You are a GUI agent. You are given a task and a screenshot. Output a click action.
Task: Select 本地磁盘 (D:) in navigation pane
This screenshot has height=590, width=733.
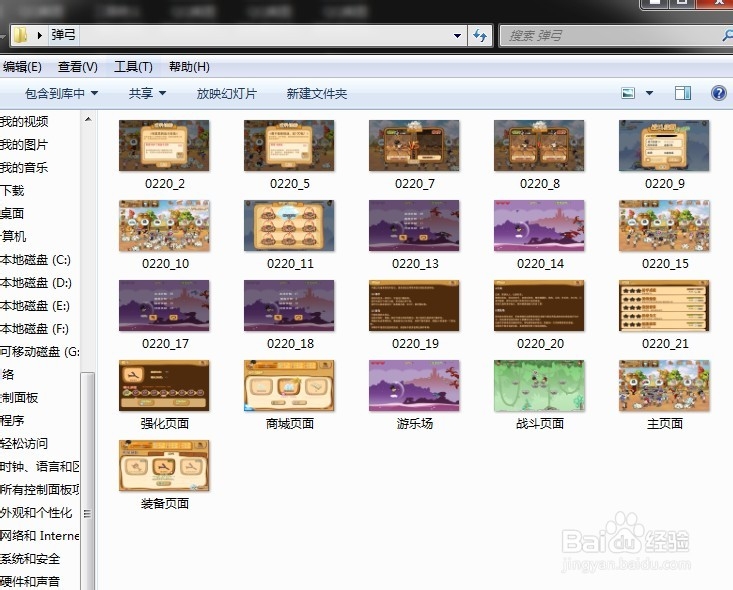[36, 282]
